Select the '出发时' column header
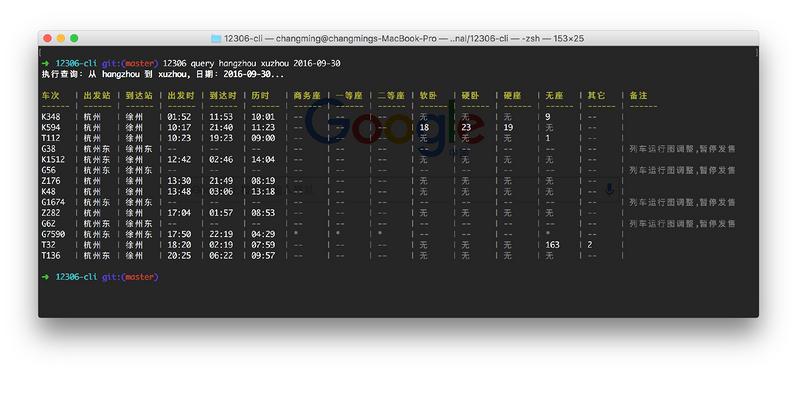 click(x=181, y=95)
